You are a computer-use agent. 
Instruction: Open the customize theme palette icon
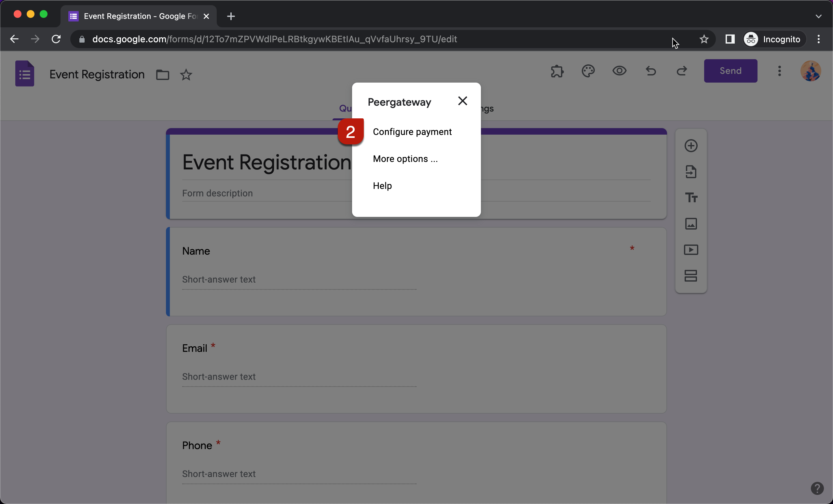point(588,71)
